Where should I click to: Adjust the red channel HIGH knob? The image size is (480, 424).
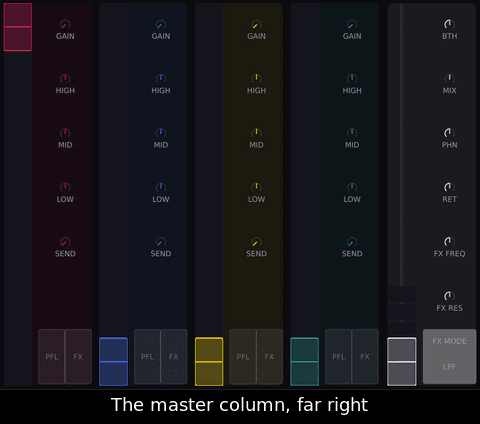65,79
